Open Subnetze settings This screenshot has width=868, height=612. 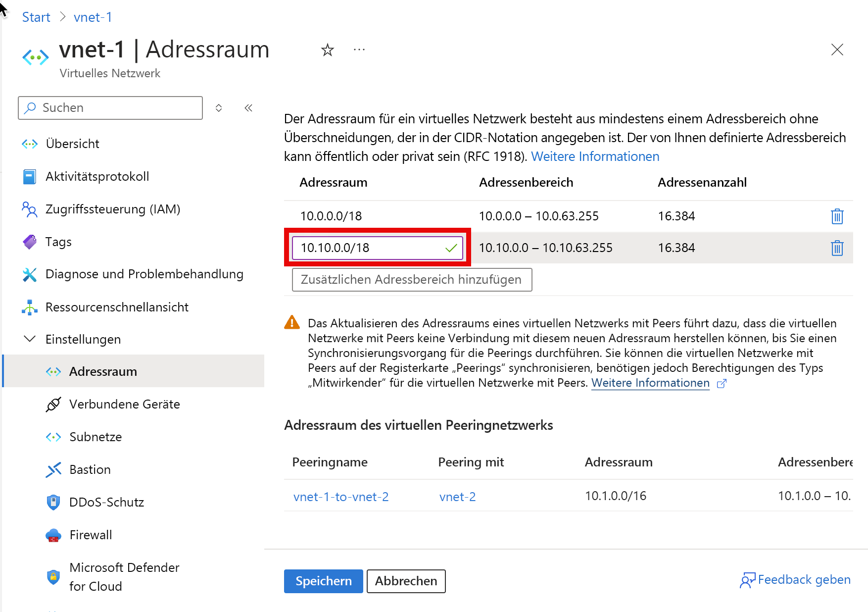pos(96,437)
